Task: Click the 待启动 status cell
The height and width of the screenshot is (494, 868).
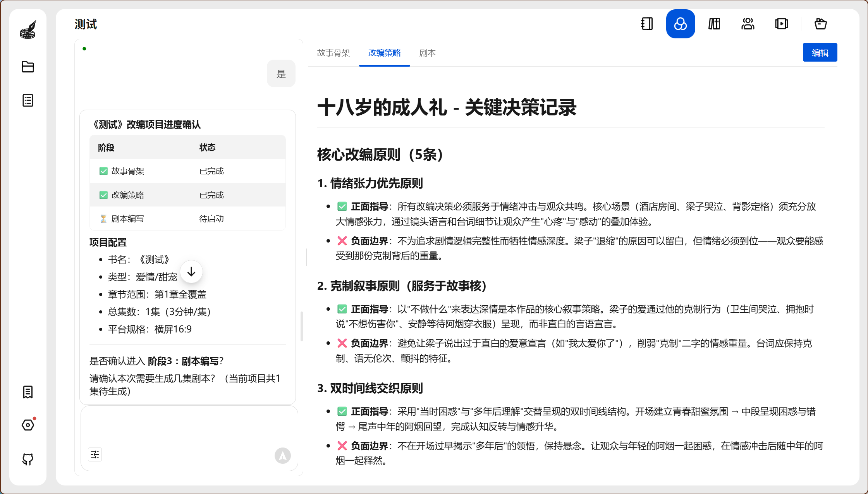Action: pos(211,219)
